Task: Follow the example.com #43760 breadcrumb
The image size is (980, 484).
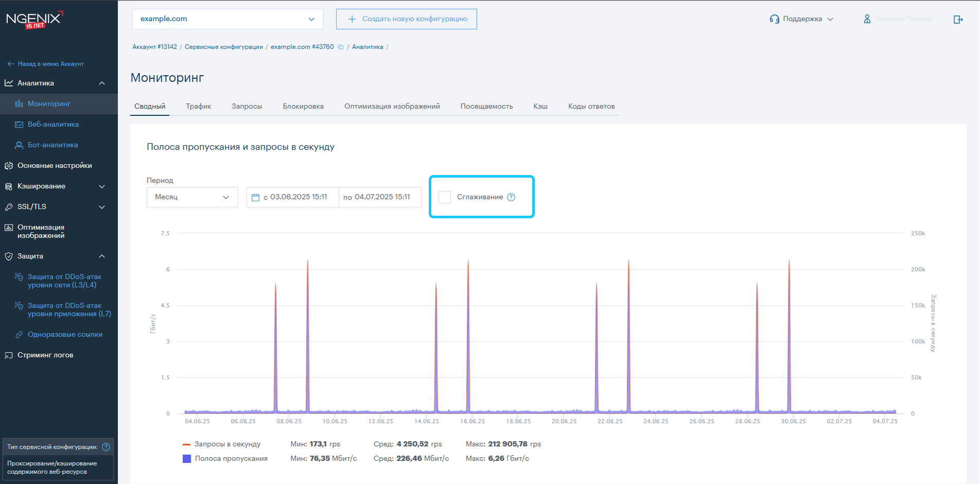Action: click(x=302, y=47)
